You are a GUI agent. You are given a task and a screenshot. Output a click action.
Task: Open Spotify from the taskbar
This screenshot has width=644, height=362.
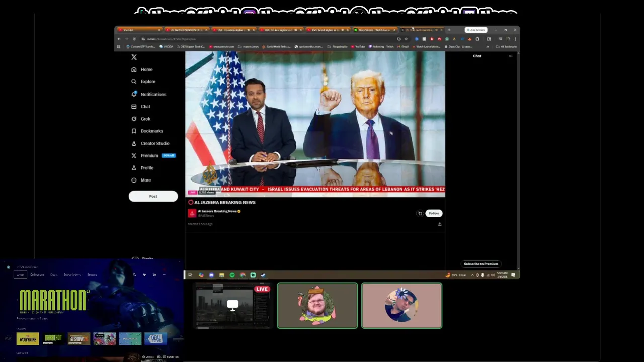coord(232,275)
